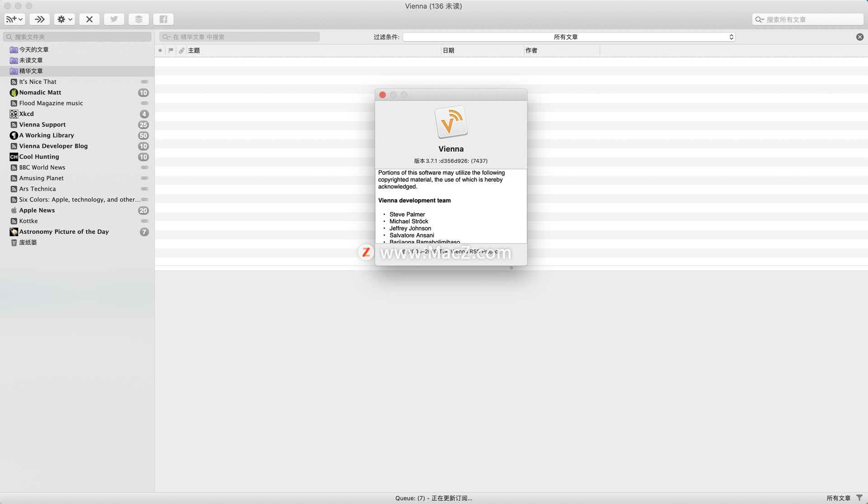Select 精华文章 smart folder
The image size is (868, 504).
click(77, 71)
